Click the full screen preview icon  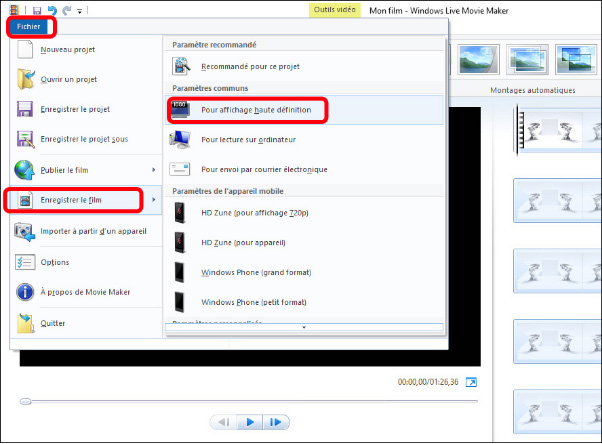click(x=471, y=382)
